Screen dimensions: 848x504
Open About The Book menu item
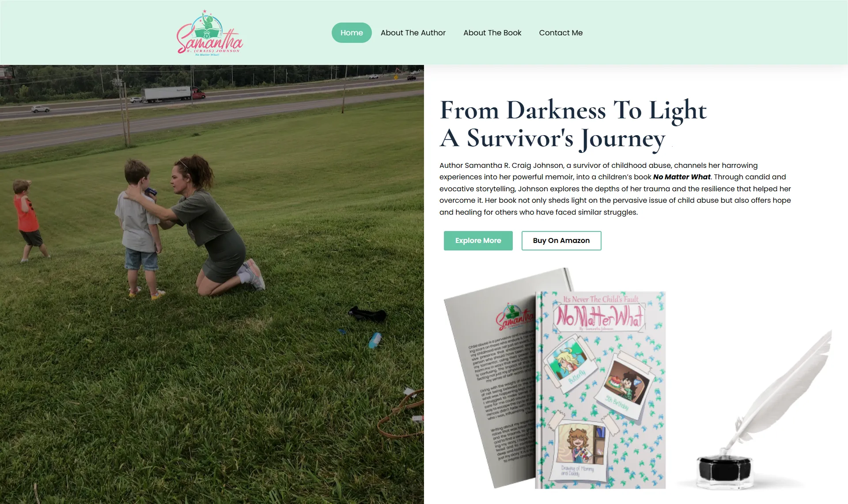tap(492, 33)
